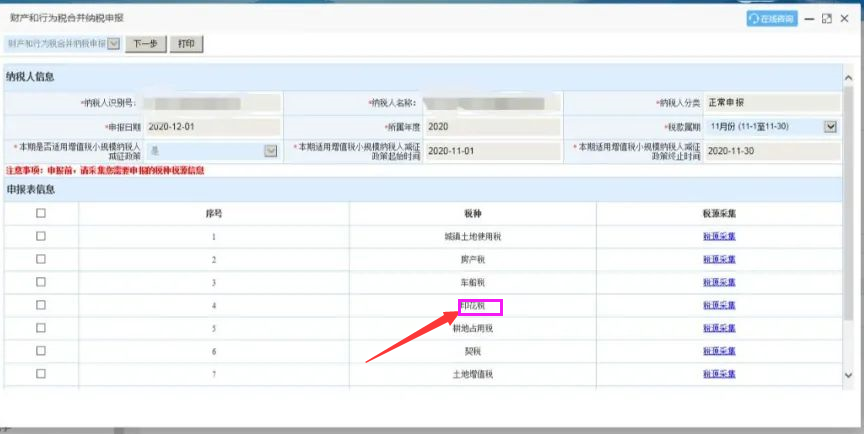Click the 所属年度 year field

pyautogui.click(x=490, y=127)
